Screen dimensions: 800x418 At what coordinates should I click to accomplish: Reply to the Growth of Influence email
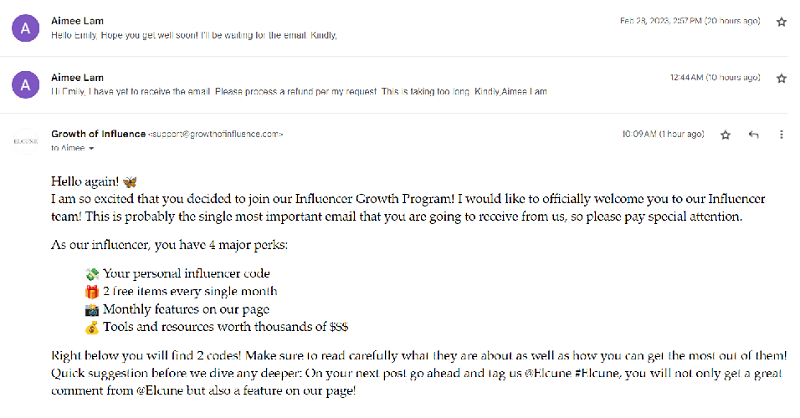click(753, 135)
